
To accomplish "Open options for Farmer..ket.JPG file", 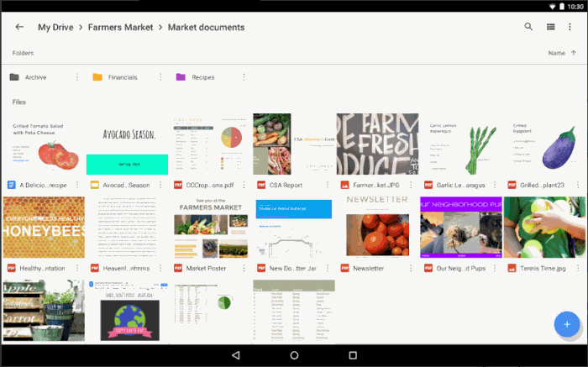I will point(411,185).
